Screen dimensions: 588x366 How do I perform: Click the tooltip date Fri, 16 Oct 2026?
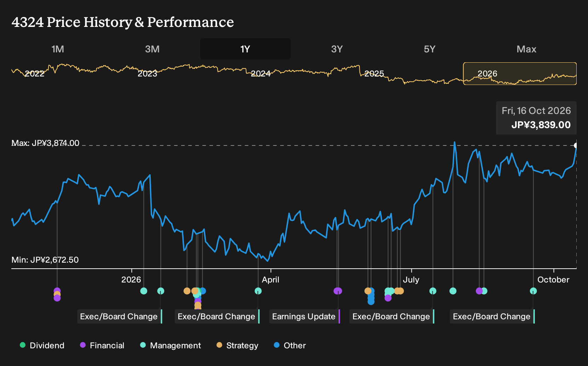(536, 111)
